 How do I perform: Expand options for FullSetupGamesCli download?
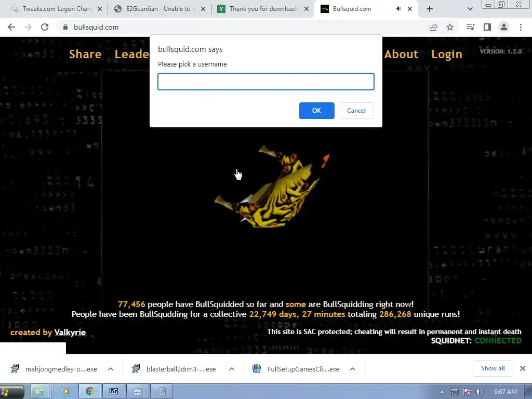pos(353,369)
